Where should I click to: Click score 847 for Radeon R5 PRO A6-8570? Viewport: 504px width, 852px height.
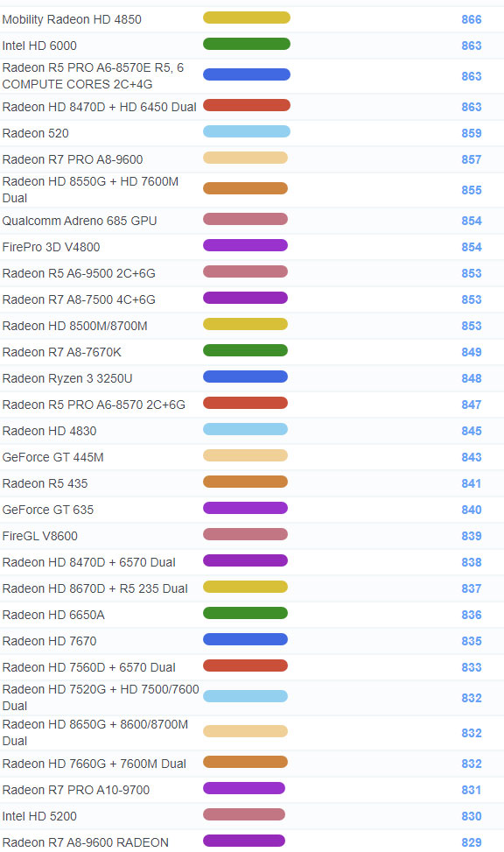(x=472, y=405)
